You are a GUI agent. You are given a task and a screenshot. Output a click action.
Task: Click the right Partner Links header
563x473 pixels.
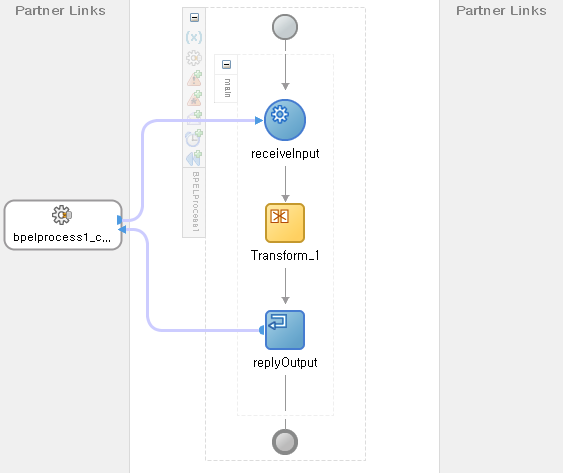pyautogui.click(x=501, y=11)
